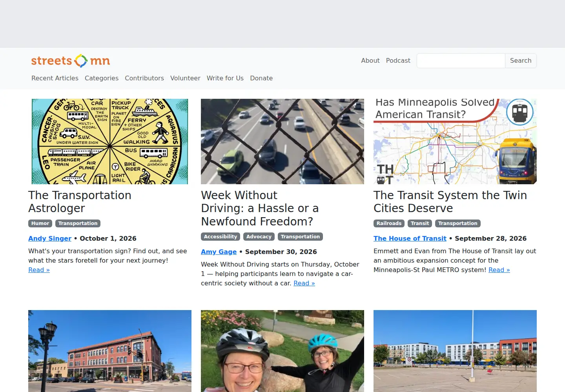Open the Podcast page
Viewport: 565px width, 392px height.
(x=398, y=60)
